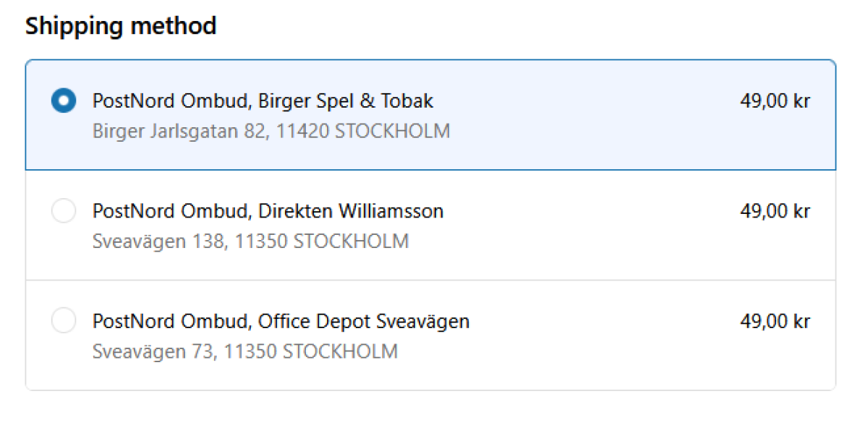The height and width of the screenshot is (433, 868).
Task: Click the 'PostNord Ombud, Office Depot Sveavägen' label
Action: (x=281, y=321)
